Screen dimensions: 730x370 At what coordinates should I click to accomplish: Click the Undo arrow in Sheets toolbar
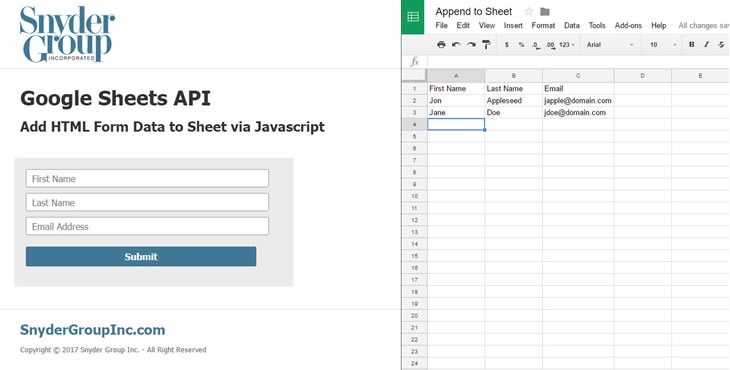click(456, 45)
